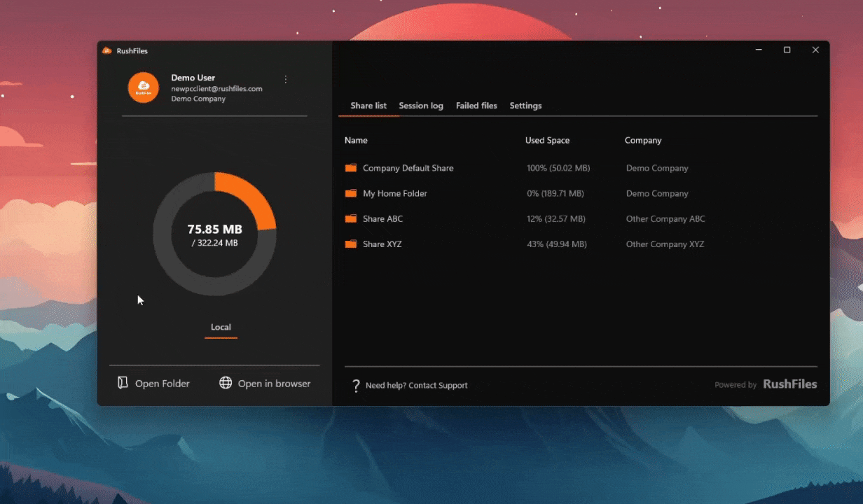This screenshot has width=863, height=504.
Task: Click Other Company XYZ cell
Action: [665, 244]
